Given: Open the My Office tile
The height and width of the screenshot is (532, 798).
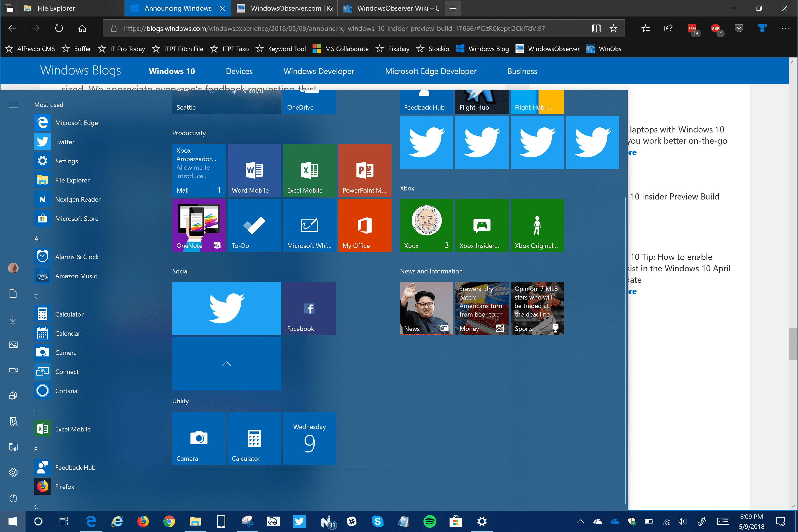Looking at the screenshot, I should click(365, 225).
